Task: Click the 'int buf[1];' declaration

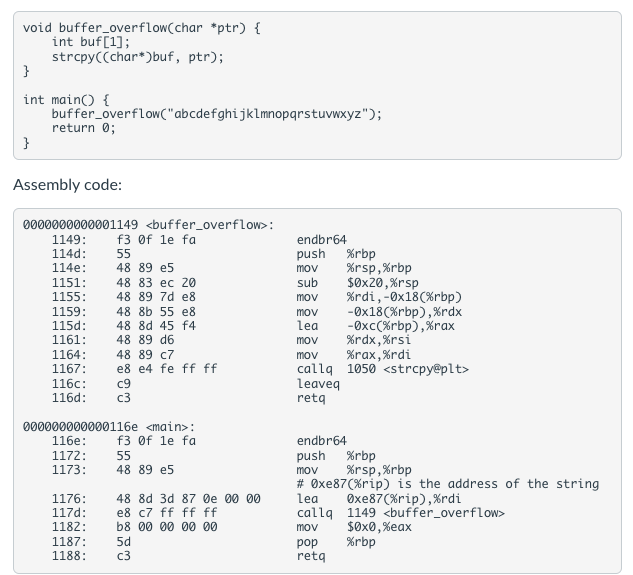Action: point(91,42)
